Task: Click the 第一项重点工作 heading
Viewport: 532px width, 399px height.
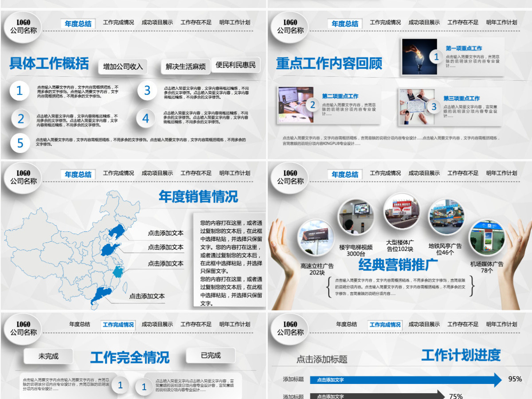Action: pos(464,48)
